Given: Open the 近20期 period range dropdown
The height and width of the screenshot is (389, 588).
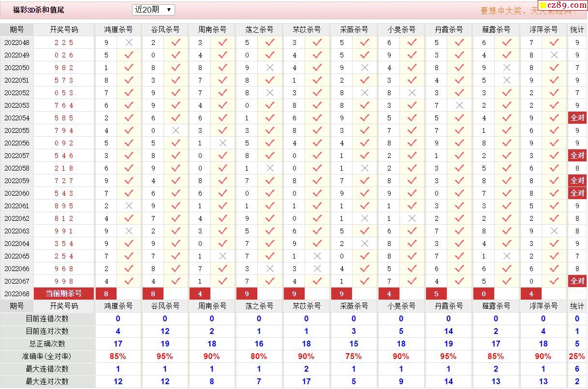Looking at the screenshot, I should click(153, 10).
